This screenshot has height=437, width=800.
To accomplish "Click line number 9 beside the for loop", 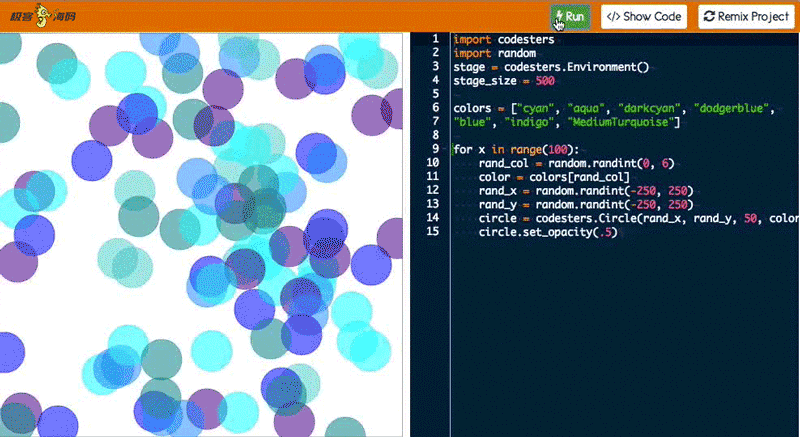I will 434,149.
